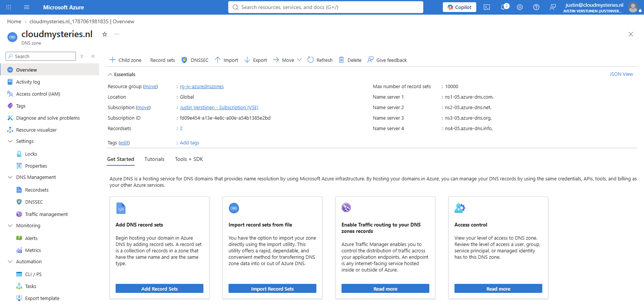644x306 pixels.
Task: Click the account avatar picture
Action: 633,7
